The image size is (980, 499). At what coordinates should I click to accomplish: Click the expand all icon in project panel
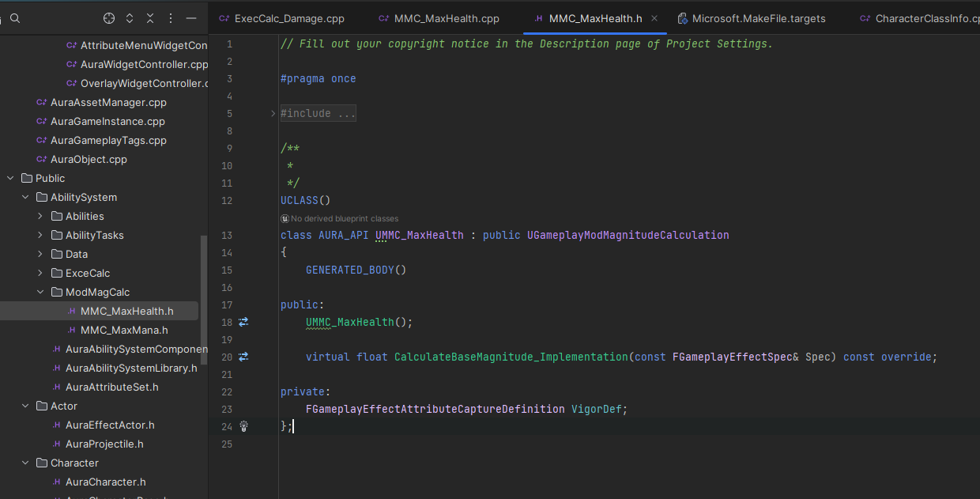130,18
